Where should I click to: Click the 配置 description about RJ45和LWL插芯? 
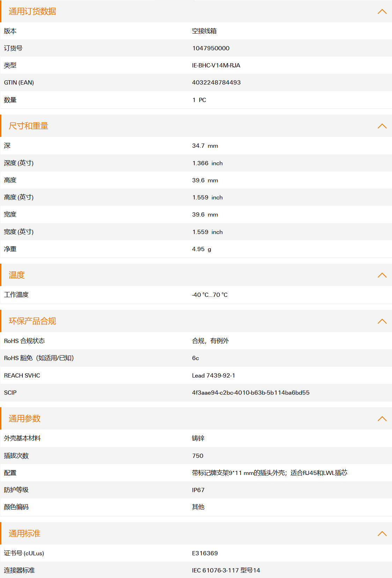pos(270,473)
